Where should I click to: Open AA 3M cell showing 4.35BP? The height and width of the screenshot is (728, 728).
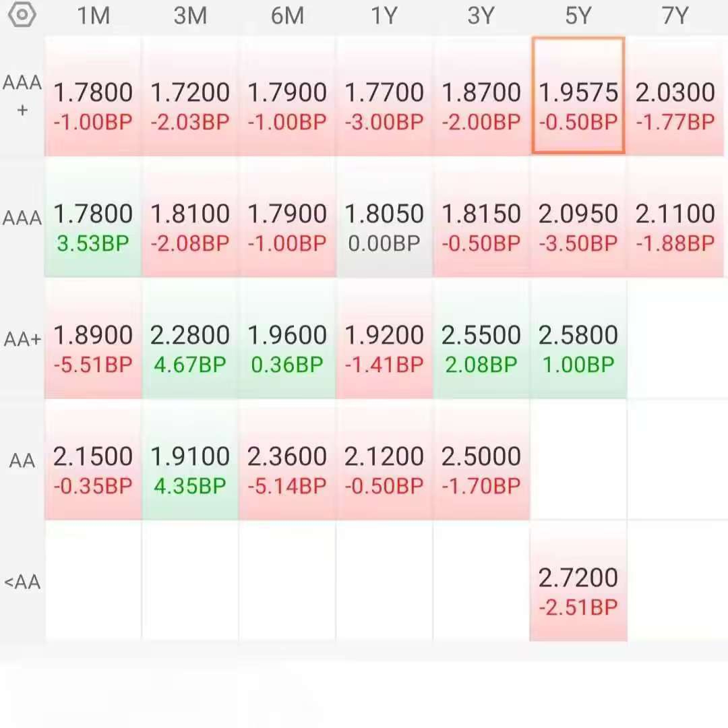pos(190,460)
